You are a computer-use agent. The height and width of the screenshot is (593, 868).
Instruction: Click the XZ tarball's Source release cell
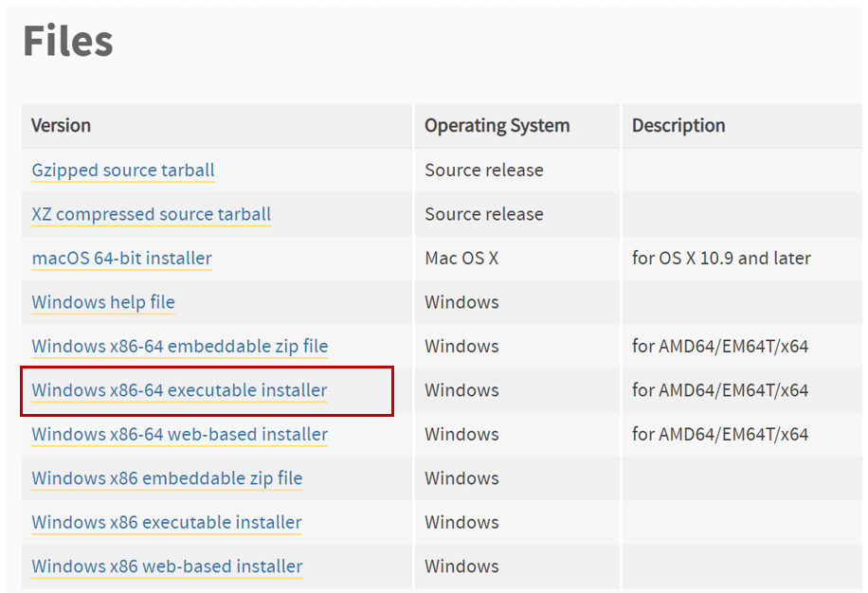point(484,215)
